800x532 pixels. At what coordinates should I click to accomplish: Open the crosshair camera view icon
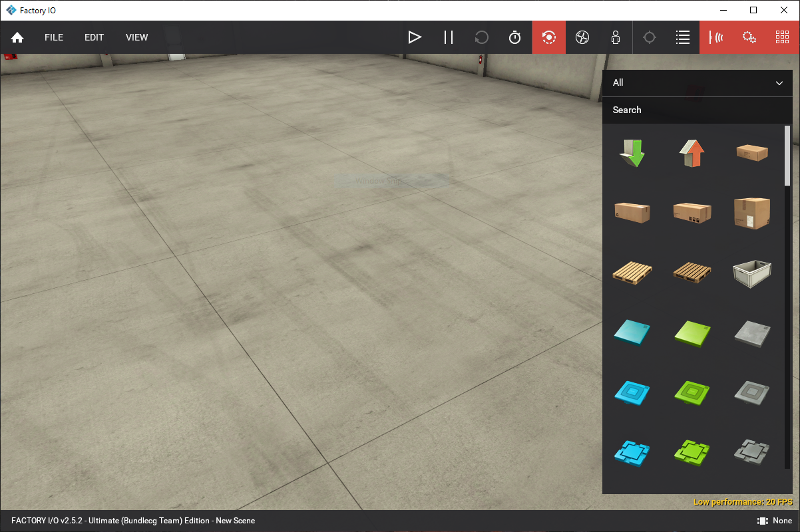point(650,37)
